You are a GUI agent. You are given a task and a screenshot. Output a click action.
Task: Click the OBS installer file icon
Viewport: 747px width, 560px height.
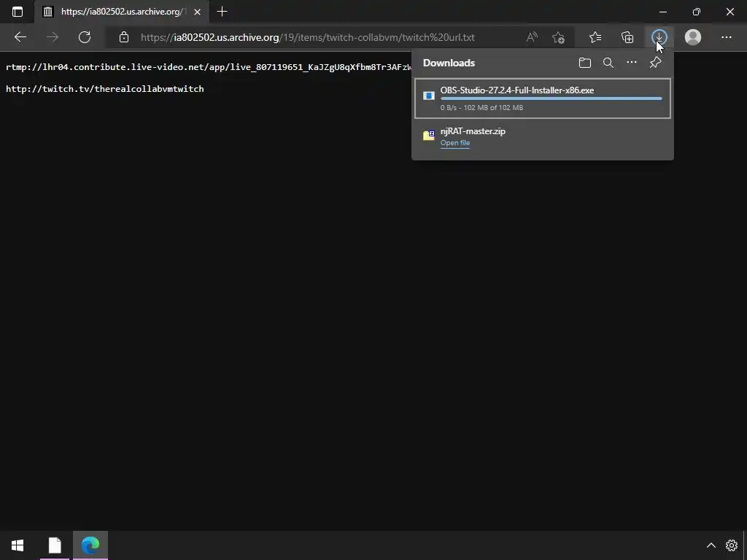point(429,96)
